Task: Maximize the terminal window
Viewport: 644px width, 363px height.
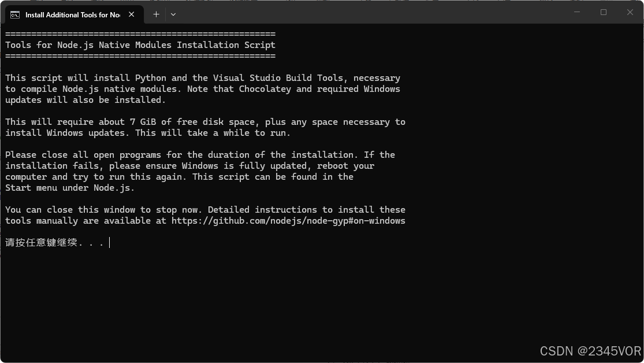Action: point(604,12)
